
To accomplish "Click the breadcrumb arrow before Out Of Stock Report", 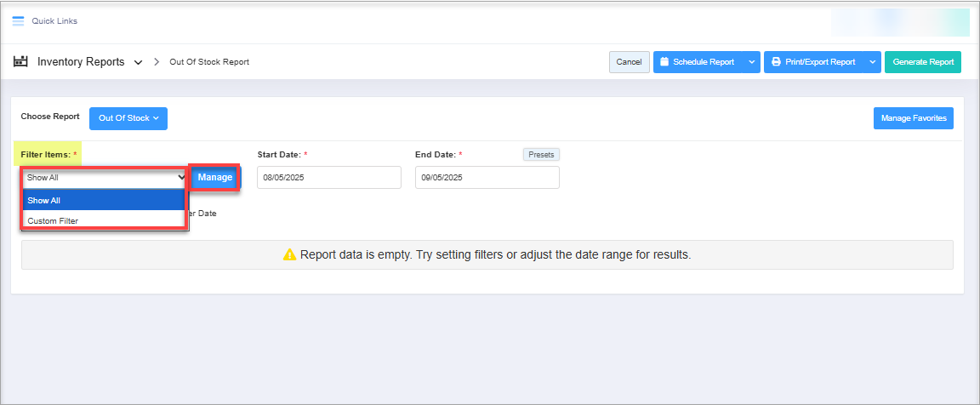I will [157, 62].
